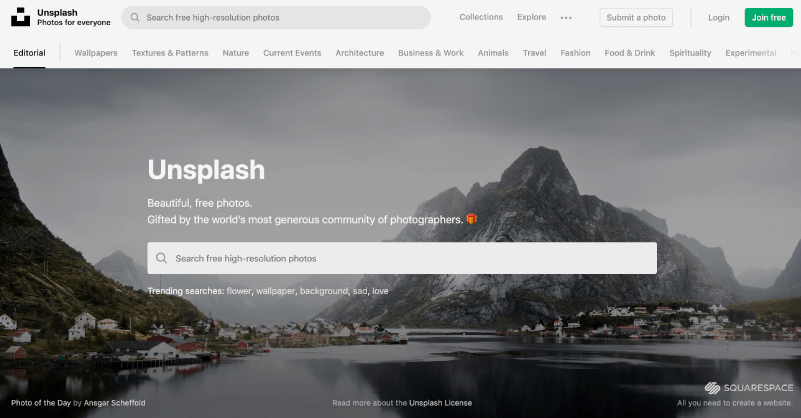801x418 pixels.
Task: Open the Collections page
Action: pos(481,17)
